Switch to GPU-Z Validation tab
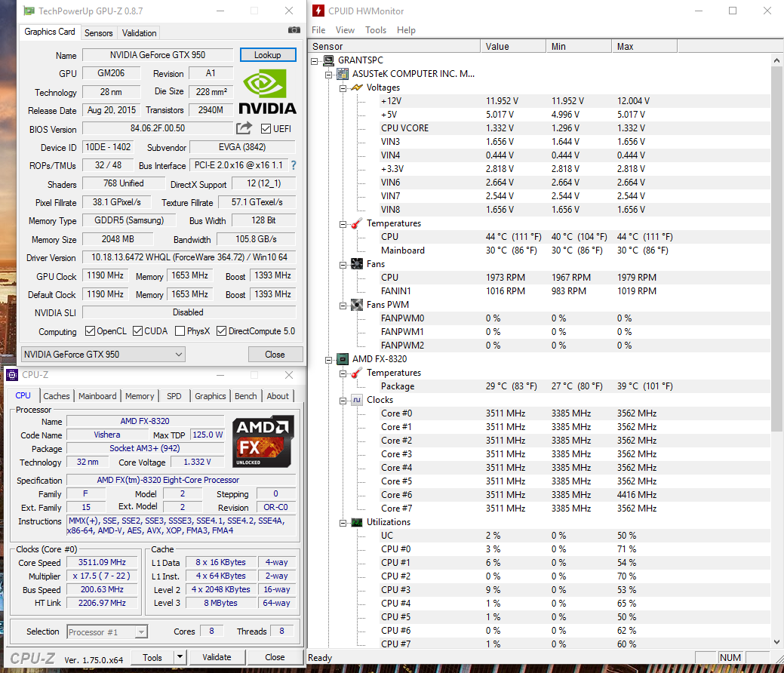The image size is (784, 673). click(x=139, y=33)
